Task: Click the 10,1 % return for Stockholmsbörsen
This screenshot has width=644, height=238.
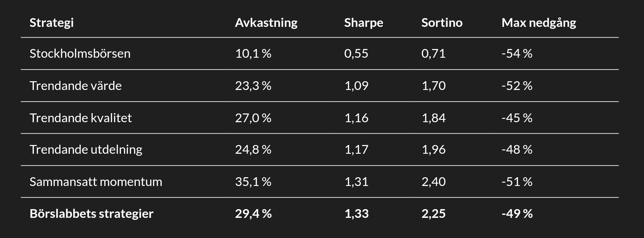Action: 253,54
